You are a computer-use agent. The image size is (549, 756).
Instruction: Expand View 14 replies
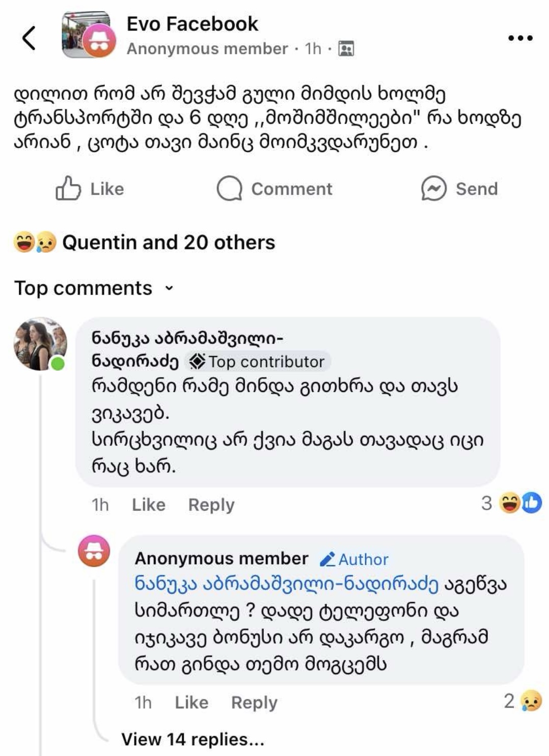(x=193, y=739)
